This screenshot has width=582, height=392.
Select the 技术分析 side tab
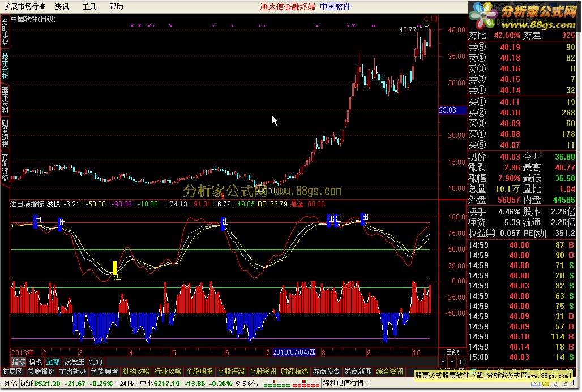[x=5, y=66]
